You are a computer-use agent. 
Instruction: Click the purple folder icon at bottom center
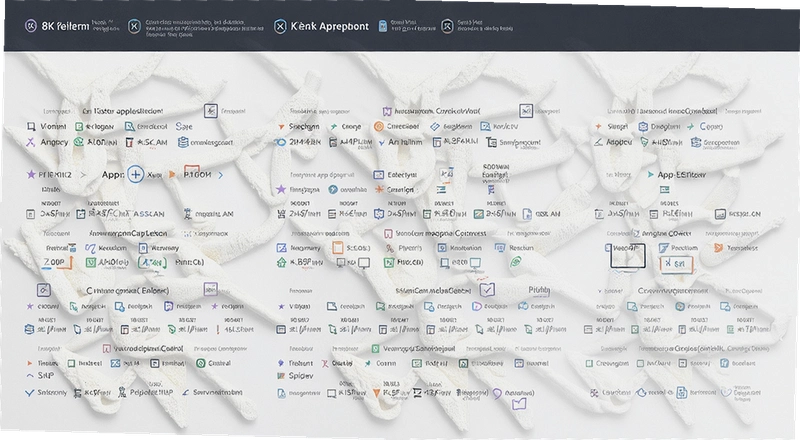519,404
